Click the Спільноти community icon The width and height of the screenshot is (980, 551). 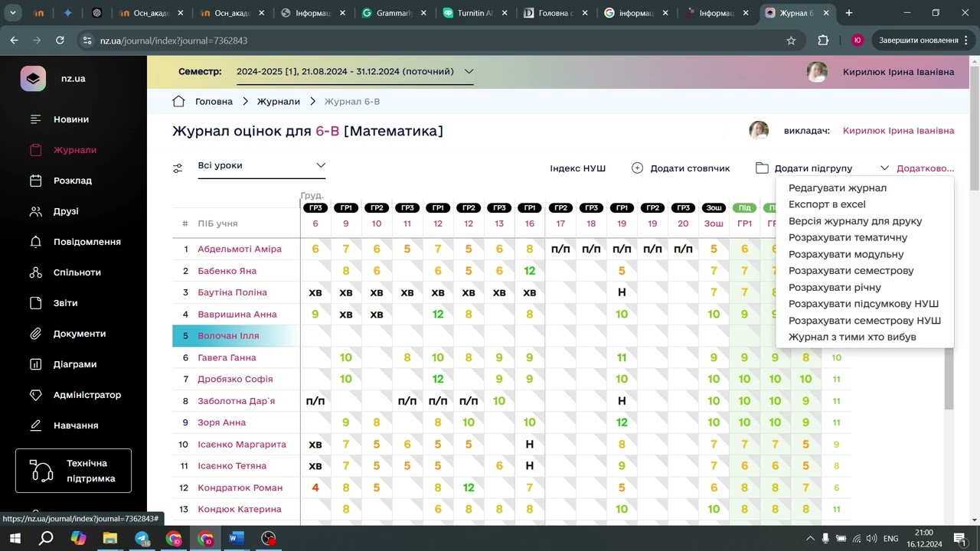tap(36, 272)
